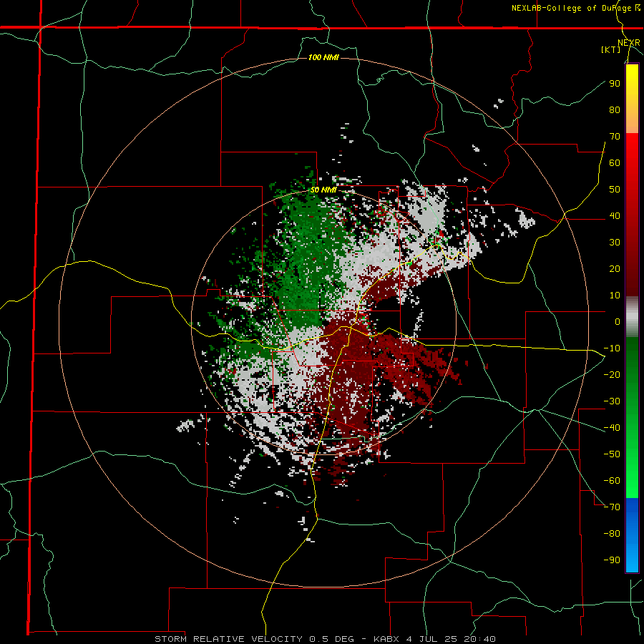Click the -50 value on velocity scale

(612, 454)
